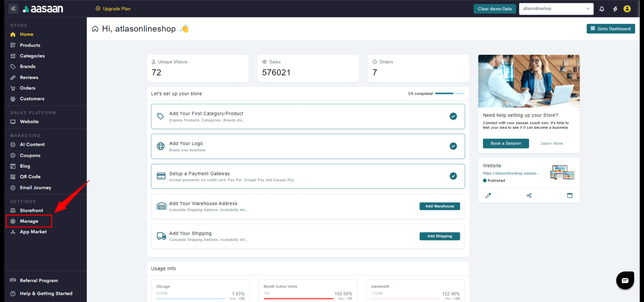644x302 pixels.
Task: Click the lightning bolt quick actions icon
Action: click(x=615, y=9)
